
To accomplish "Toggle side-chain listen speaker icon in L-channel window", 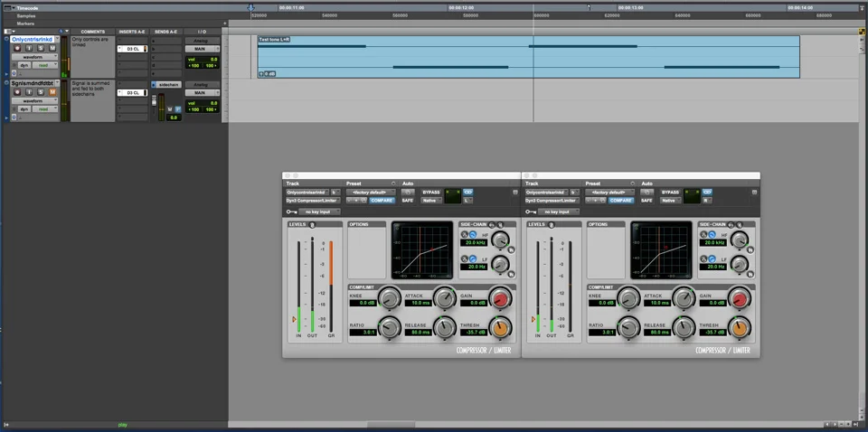I will pyautogui.click(x=500, y=224).
